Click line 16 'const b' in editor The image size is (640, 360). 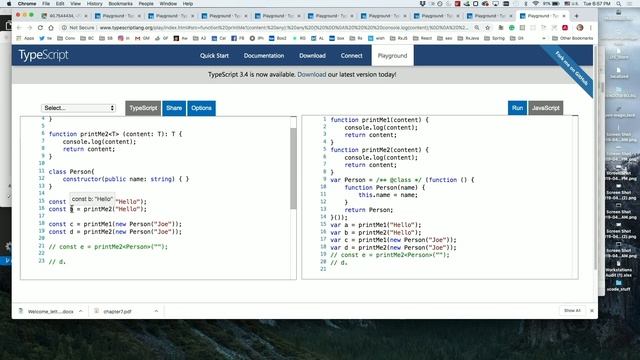pos(98,209)
